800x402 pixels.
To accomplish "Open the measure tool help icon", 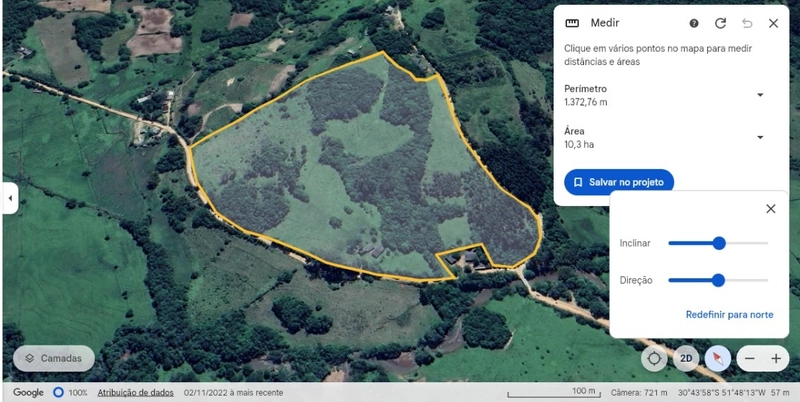I will [694, 23].
